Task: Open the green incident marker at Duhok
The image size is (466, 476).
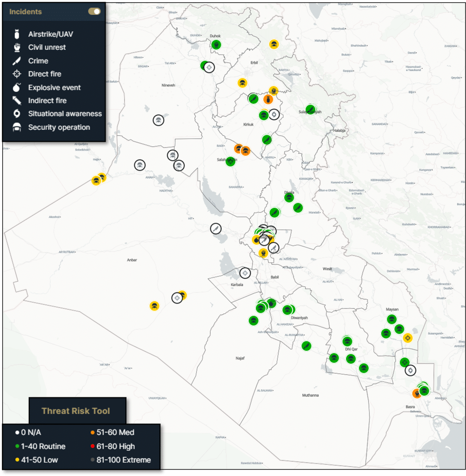Action: pos(216,45)
